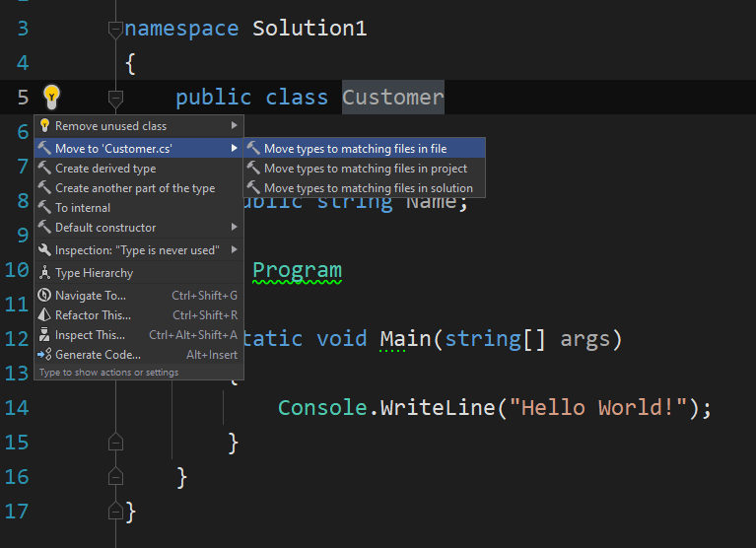Click the Type Hierarchy icon

[44, 272]
